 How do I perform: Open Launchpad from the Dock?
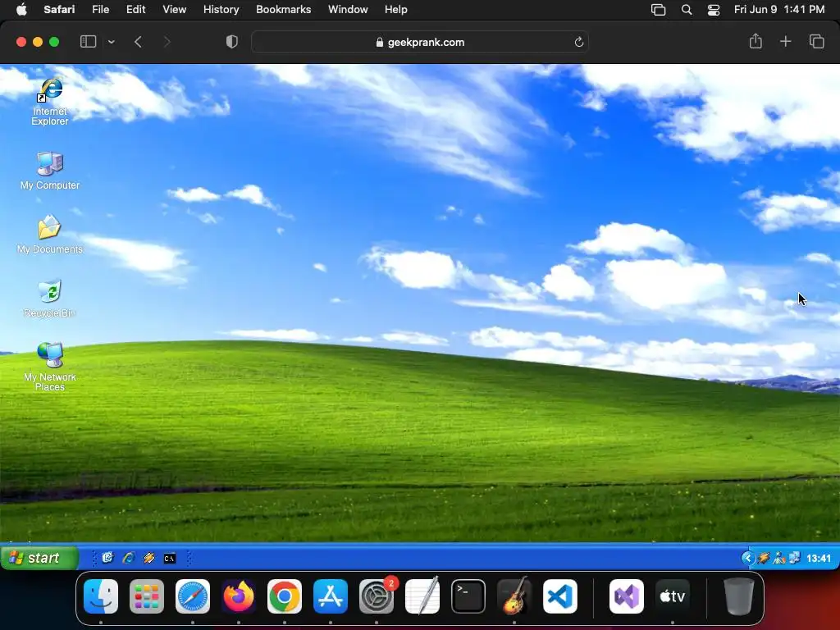[x=147, y=596]
